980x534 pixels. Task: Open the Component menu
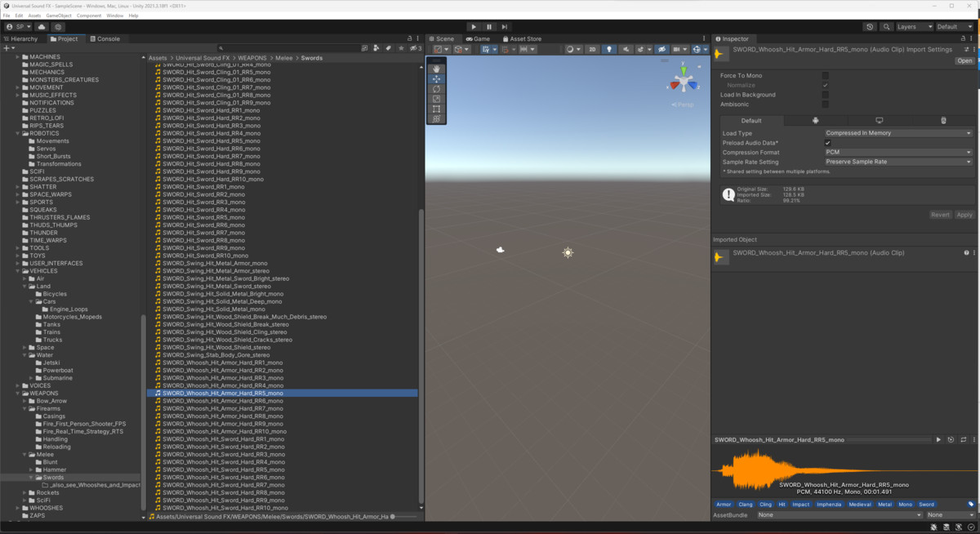90,16
